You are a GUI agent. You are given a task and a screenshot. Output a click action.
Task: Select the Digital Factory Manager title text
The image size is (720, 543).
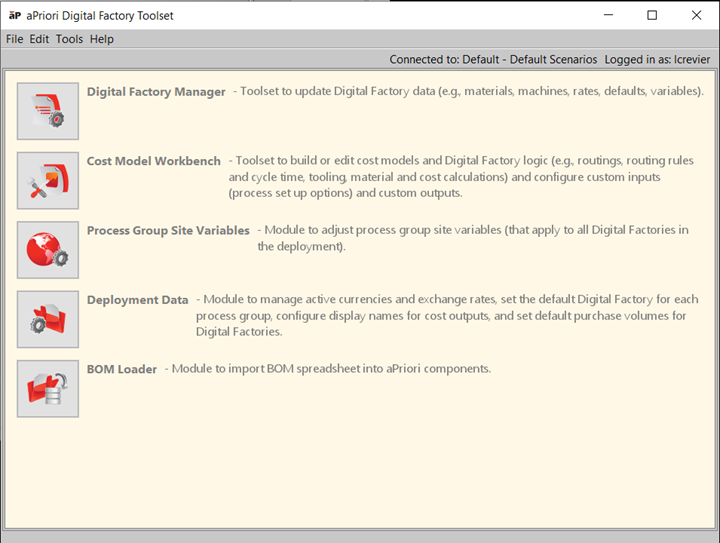click(x=156, y=92)
